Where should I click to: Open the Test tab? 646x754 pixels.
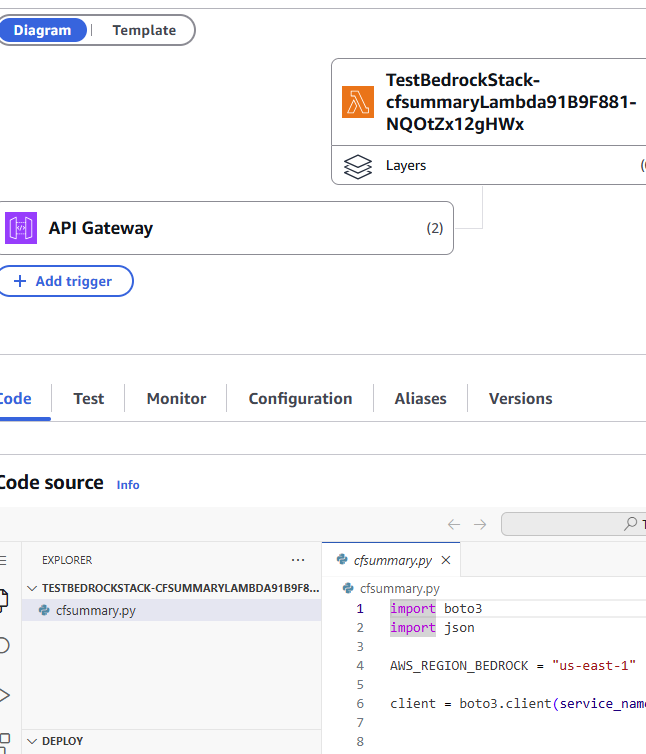(89, 399)
